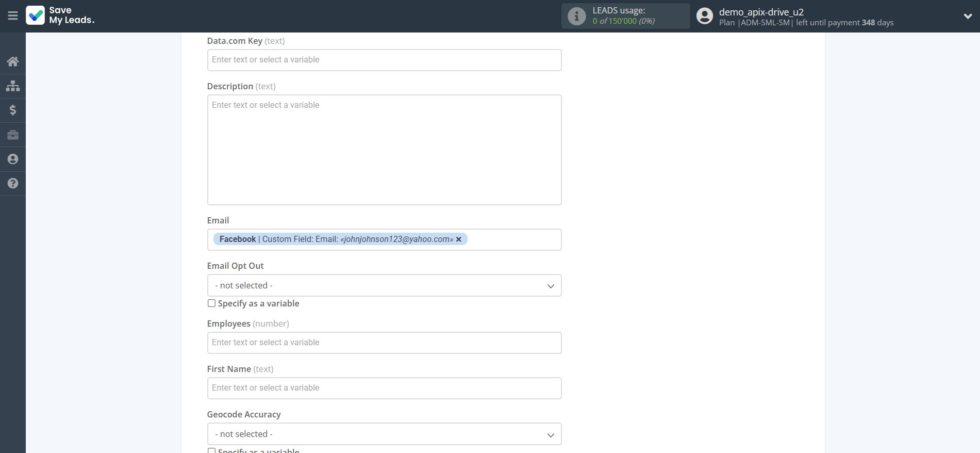Expand the account menu chevron

coord(968,16)
